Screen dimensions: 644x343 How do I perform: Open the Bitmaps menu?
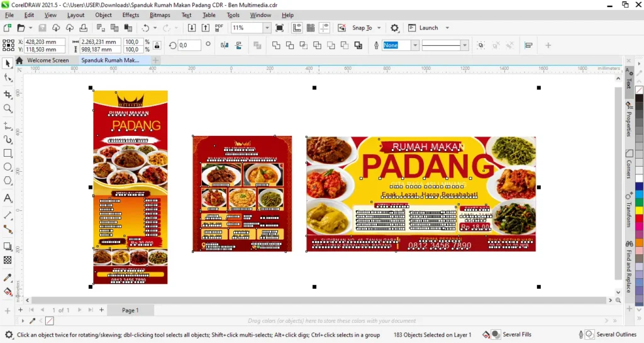pyautogui.click(x=160, y=15)
